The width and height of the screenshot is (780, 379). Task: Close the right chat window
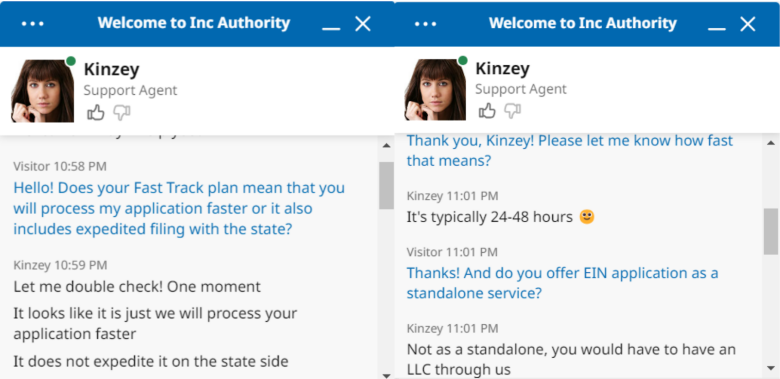click(748, 23)
